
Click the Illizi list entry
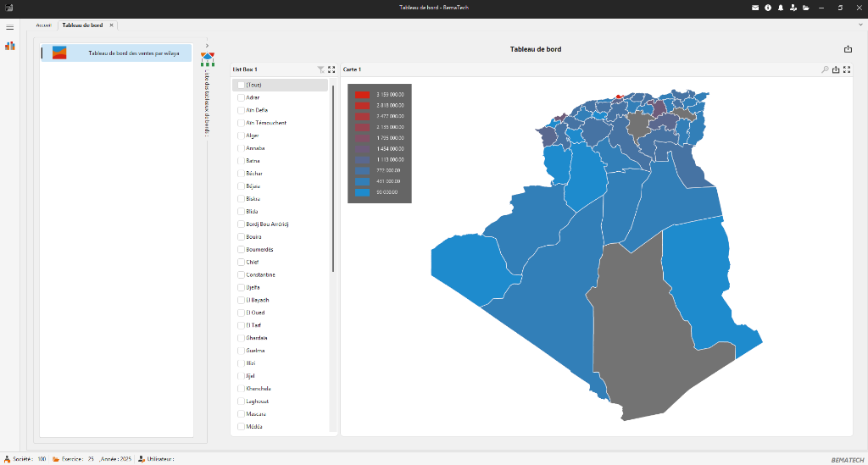click(251, 363)
